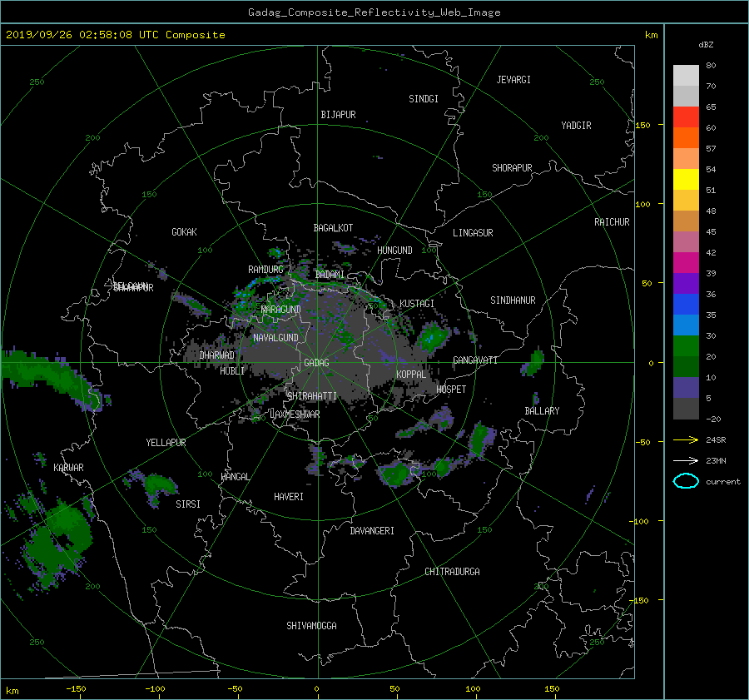
Task: Click the HANGAL city label
Action: pos(235,477)
